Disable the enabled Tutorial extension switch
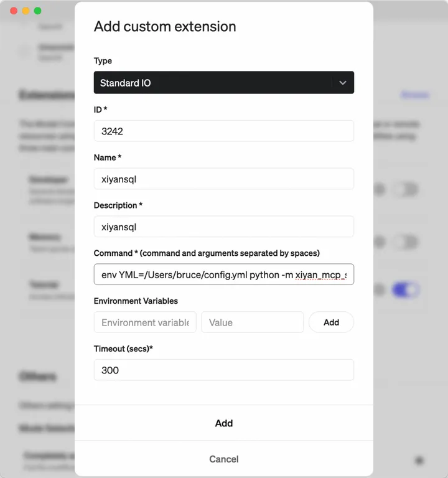Viewport: 448px width, 478px height. tap(407, 290)
